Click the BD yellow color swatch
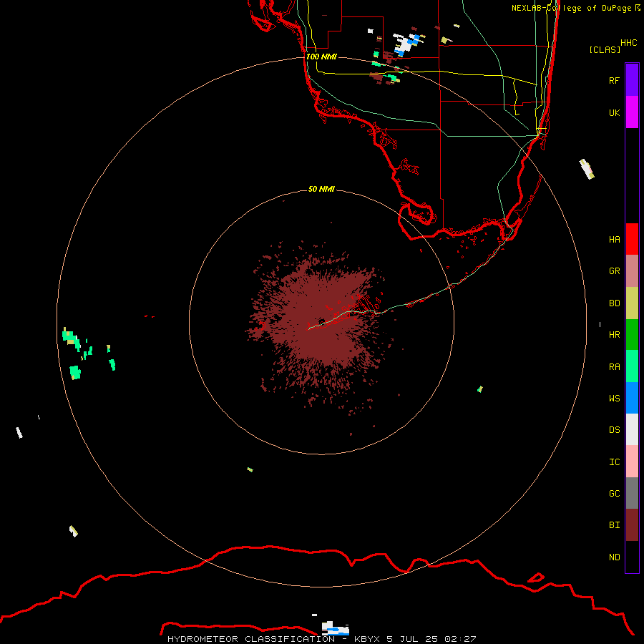 632,303
